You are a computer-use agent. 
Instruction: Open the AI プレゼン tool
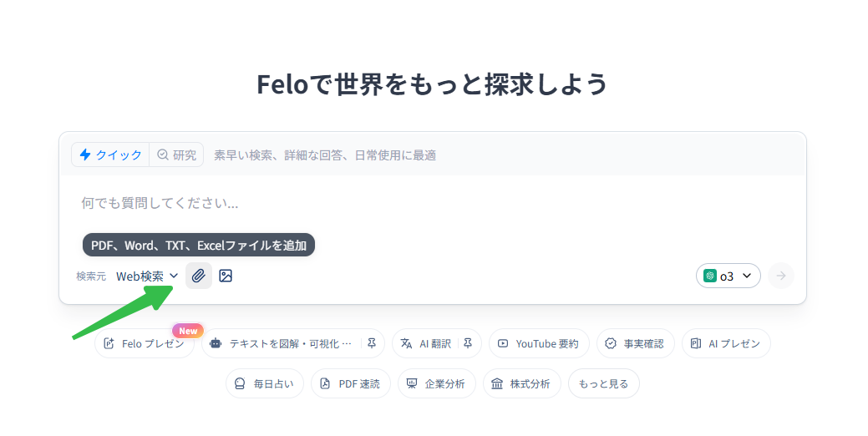[x=726, y=343]
